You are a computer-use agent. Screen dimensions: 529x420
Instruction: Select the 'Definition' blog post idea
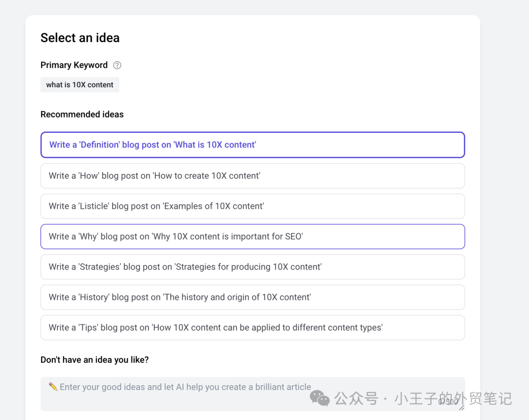(x=252, y=145)
